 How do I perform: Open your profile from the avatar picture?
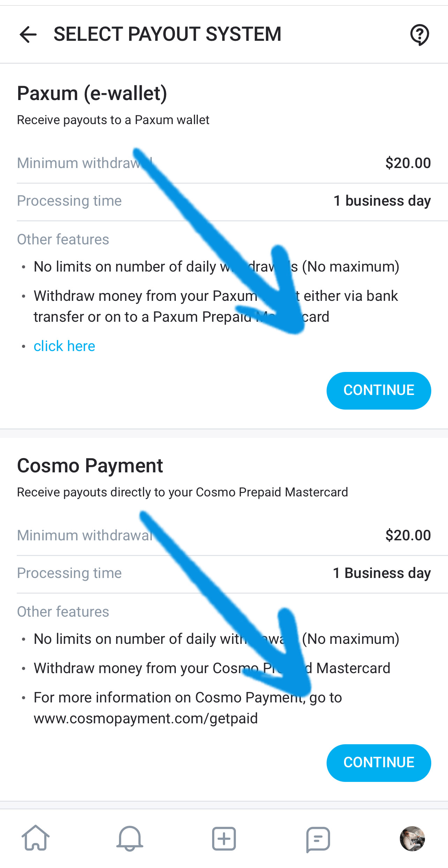click(413, 839)
